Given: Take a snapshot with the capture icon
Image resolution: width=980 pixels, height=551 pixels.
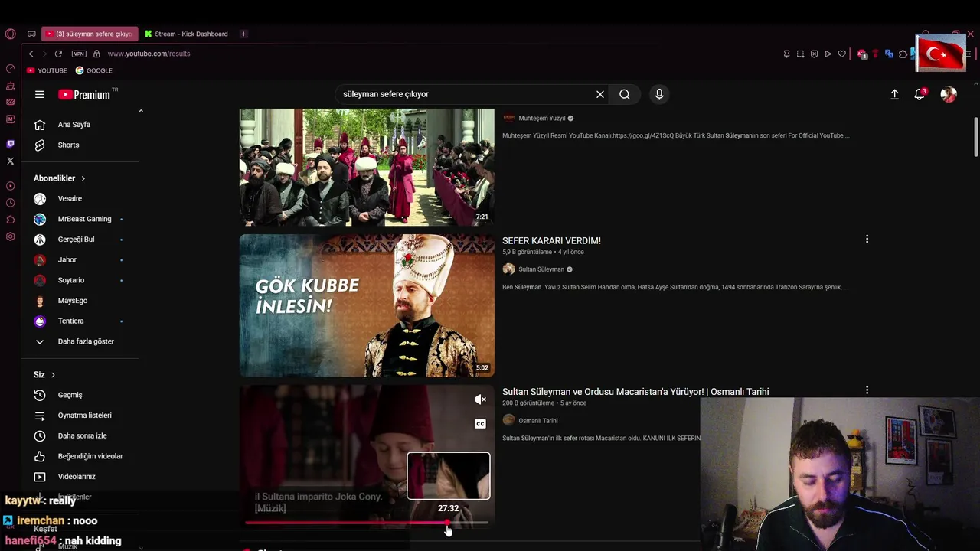Looking at the screenshot, I should point(800,54).
